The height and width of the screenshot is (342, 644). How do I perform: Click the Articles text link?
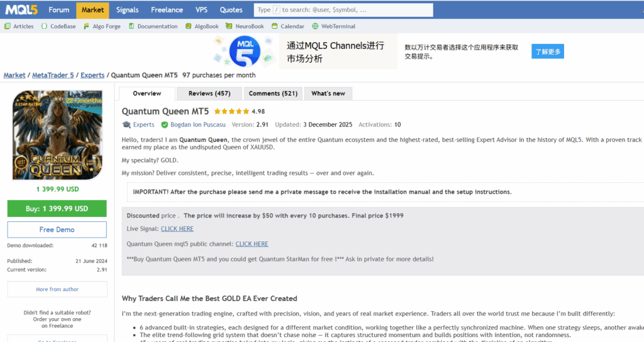point(23,26)
